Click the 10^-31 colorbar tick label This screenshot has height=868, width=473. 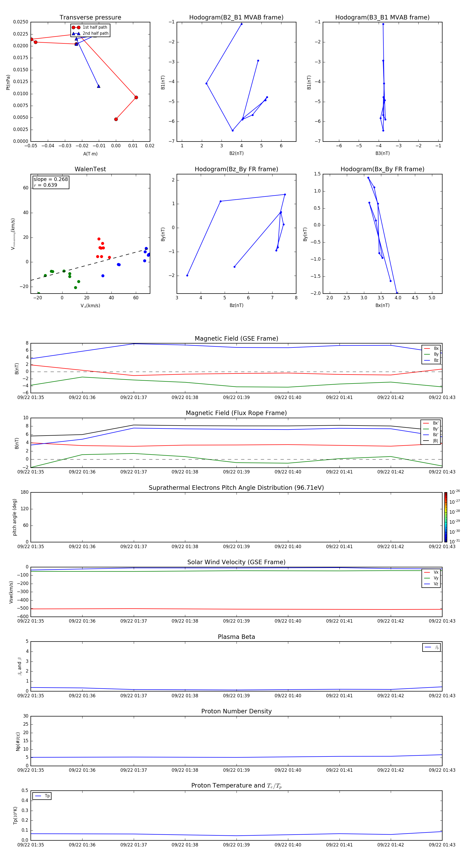455,542
